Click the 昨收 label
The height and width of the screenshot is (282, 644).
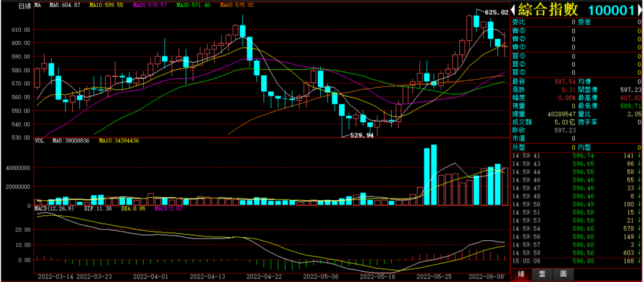[x=518, y=130]
